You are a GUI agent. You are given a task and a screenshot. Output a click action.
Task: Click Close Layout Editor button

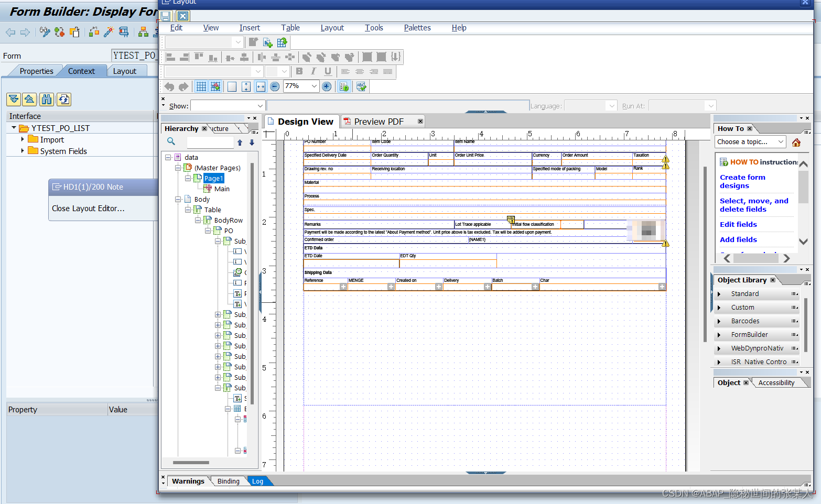[88, 209]
